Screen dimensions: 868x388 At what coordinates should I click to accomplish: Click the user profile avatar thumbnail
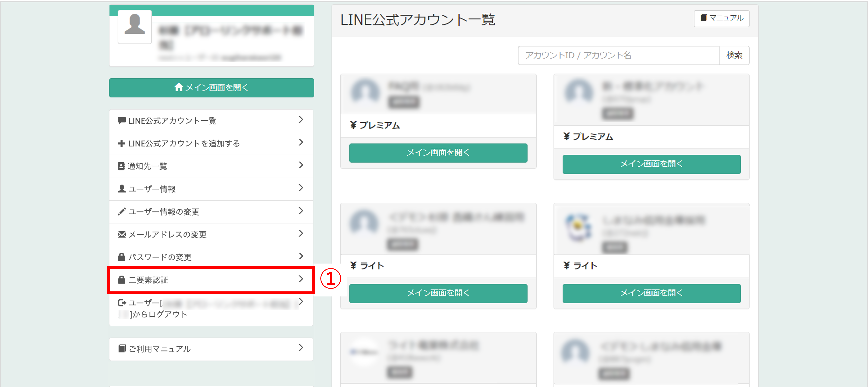click(135, 27)
